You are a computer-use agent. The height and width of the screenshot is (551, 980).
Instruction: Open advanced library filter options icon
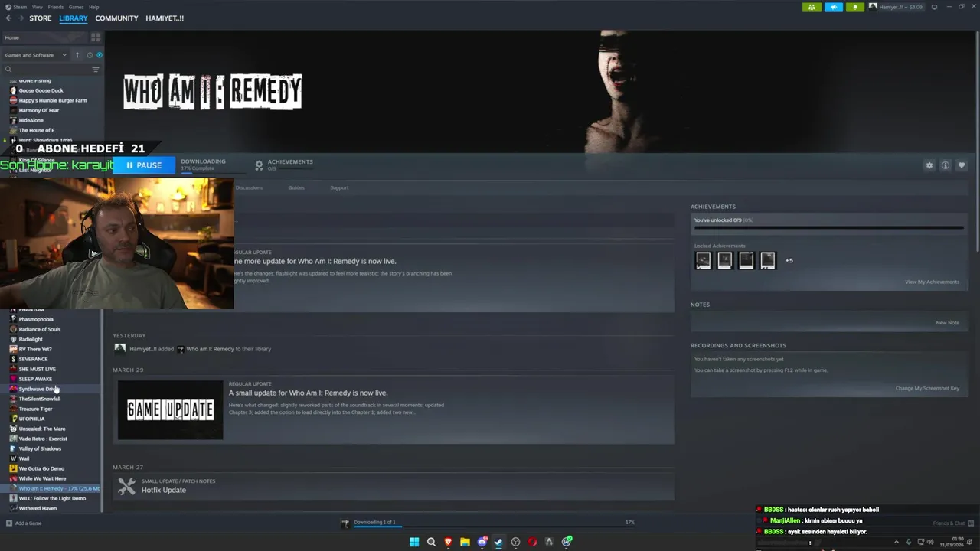tap(96, 70)
